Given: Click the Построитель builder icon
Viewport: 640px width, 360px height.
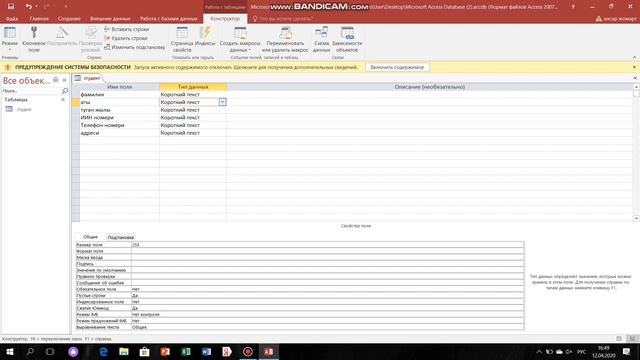Looking at the screenshot, I should click(x=62, y=37).
